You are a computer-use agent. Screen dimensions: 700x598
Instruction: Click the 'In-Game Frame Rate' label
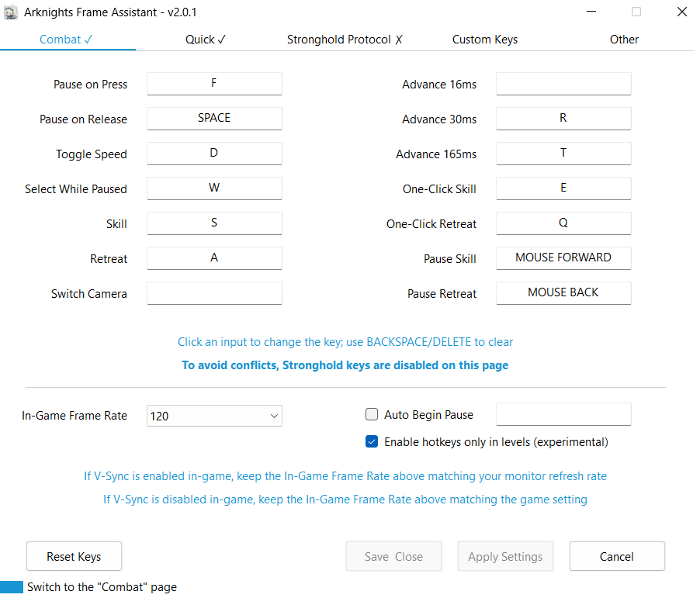(x=75, y=416)
